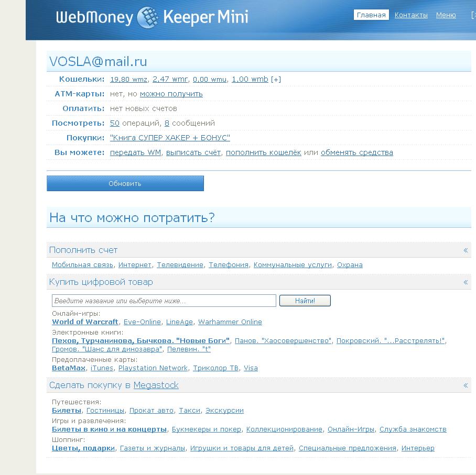Collapse the Купить цифровой товар section

coord(466,282)
